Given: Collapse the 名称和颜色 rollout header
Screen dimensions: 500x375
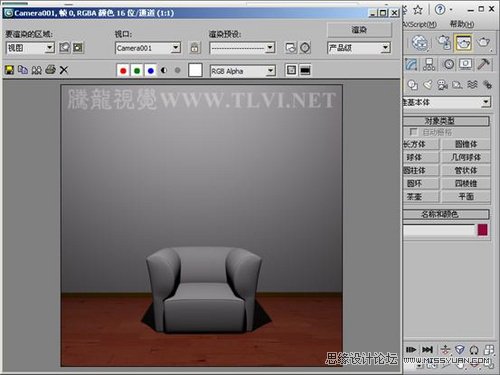Looking at the screenshot, I should click(x=446, y=214).
